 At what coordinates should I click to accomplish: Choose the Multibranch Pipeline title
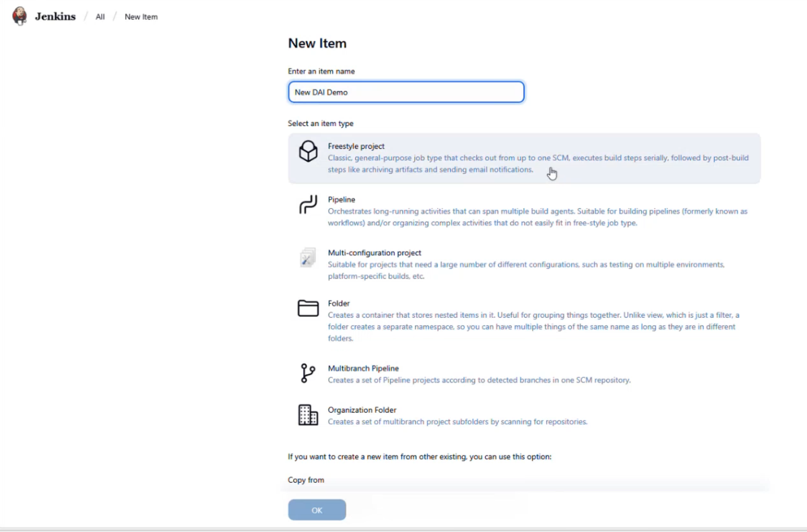pyautogui.click(x=363, y=368)
